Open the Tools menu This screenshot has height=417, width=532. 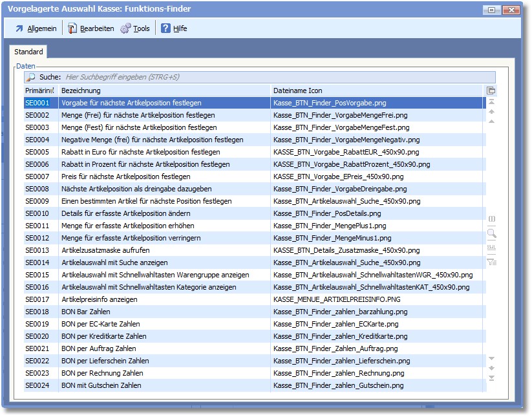[x=135, y=28]
